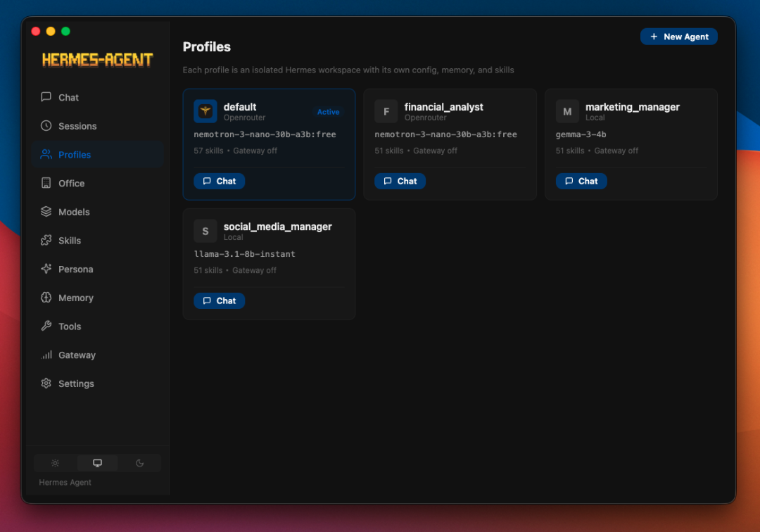This screenshot has height=532, width=760.
Task: Start Chat with financial_analyst profile
Action: coord(400,181)
